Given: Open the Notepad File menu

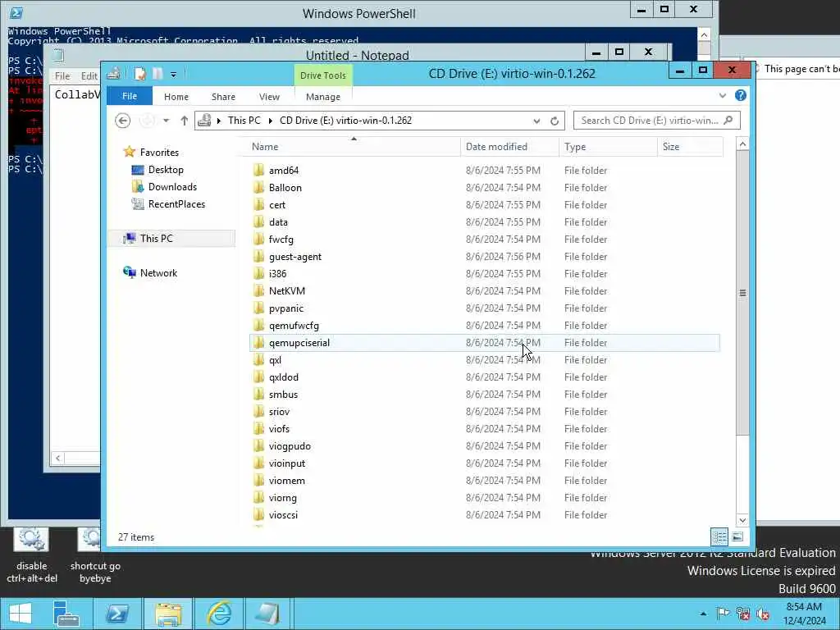Looking at the screenshot, I should (x=62, y=76).
